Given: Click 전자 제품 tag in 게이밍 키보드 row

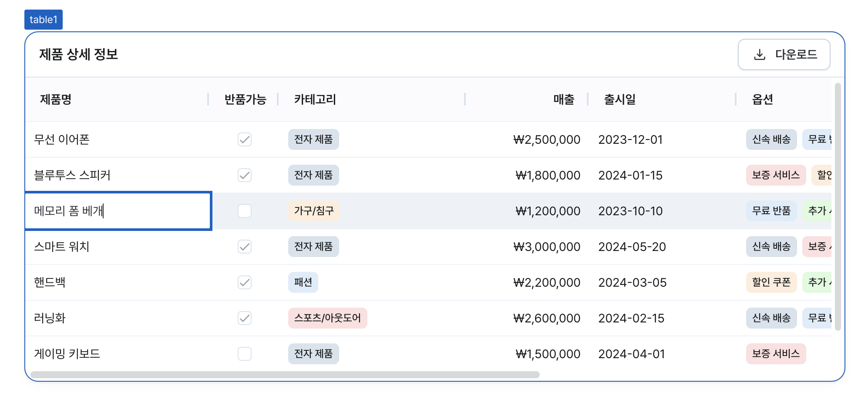Looking at the screenshot, I should click(313, 354).
